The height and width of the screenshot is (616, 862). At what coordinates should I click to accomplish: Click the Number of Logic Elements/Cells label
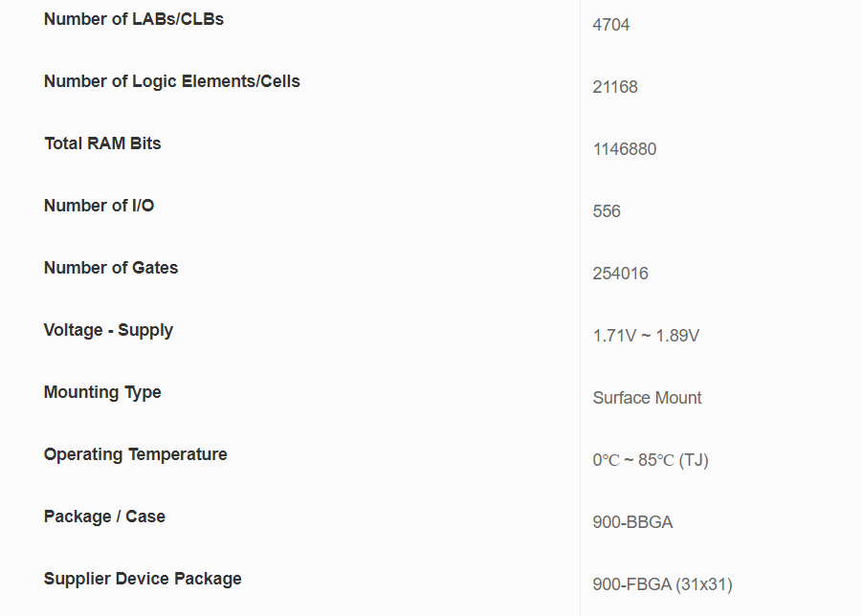pyautogui.click(x=172, y=81)
